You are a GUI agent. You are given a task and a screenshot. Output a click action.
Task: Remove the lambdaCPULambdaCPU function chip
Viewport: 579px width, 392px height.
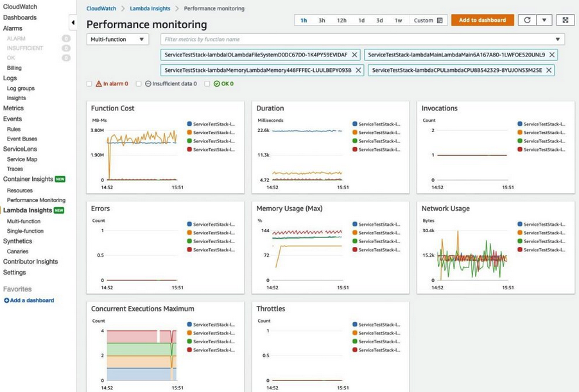(549, 70)
